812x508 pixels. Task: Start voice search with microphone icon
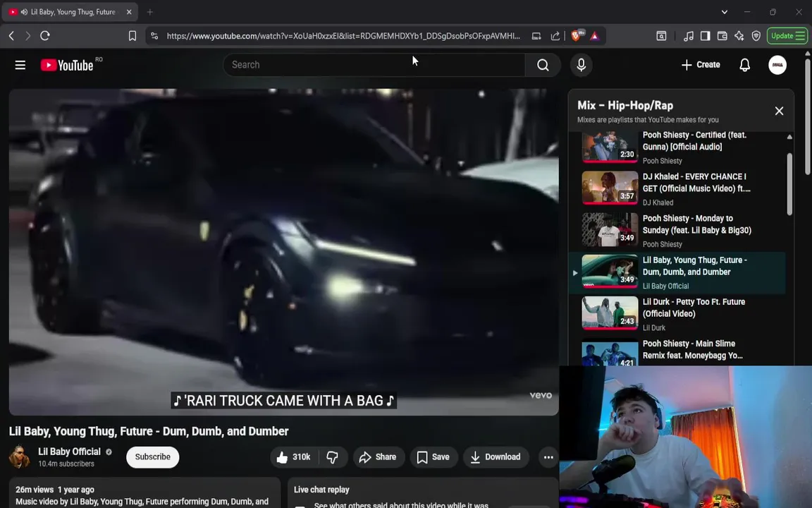click(x=581, y=65)
